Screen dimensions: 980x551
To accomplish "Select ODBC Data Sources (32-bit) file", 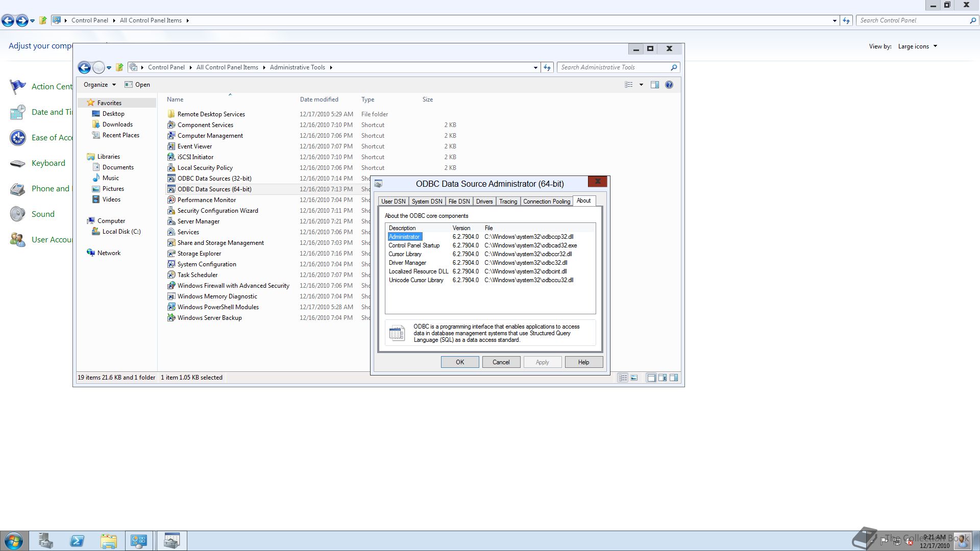I will coord(214,179).
